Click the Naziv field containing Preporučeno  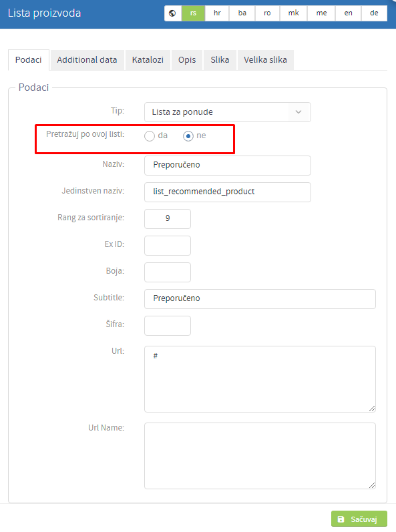(x=227, y=166)
